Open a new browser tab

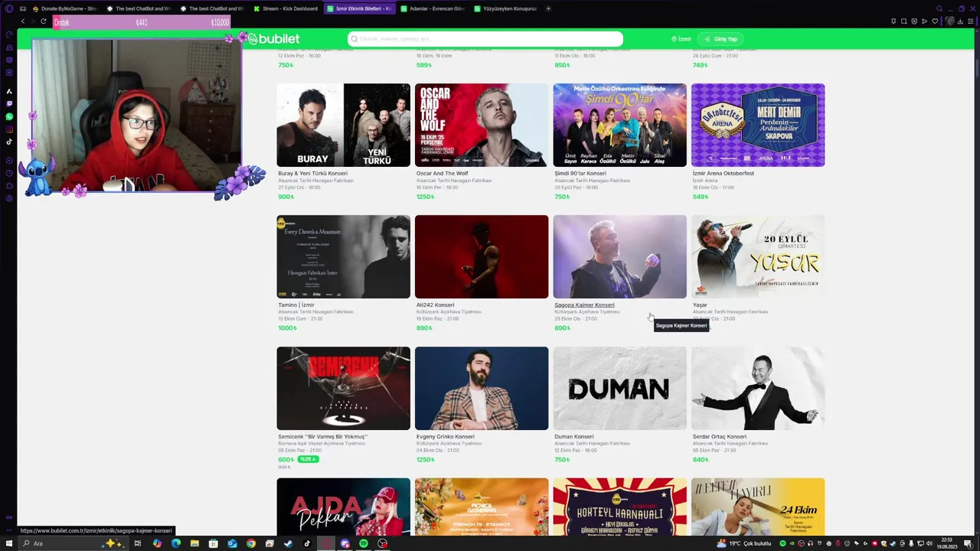pyautogui.click(x=547, y=8)
